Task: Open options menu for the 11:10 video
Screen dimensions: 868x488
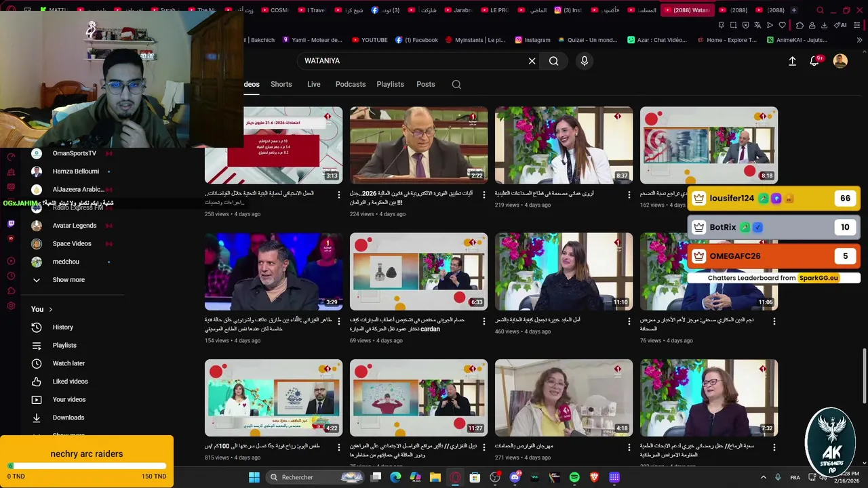Action: 629,321
